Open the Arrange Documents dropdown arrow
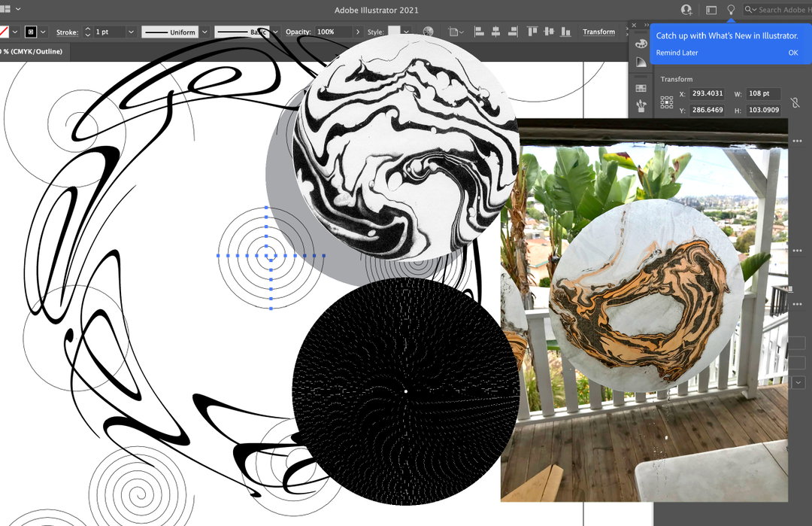 [19, 9]
